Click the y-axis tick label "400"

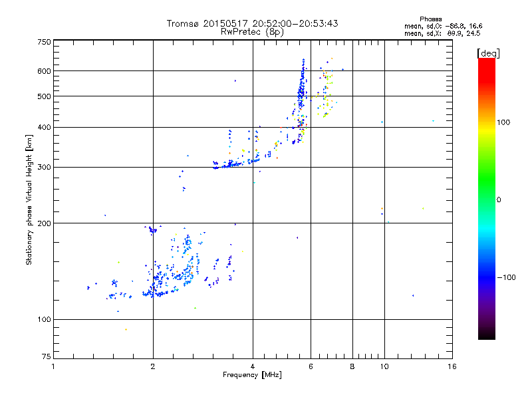click(44, 128)
